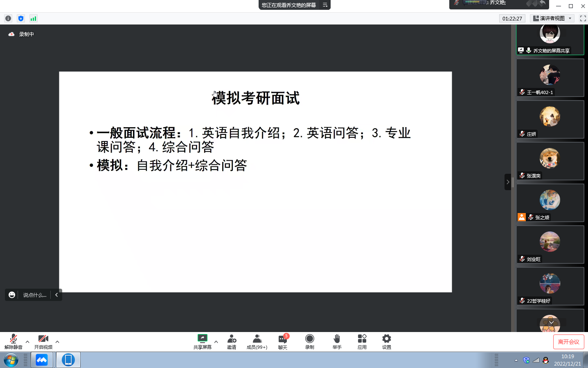Open the Members (成员) list

tap(257, 341)
